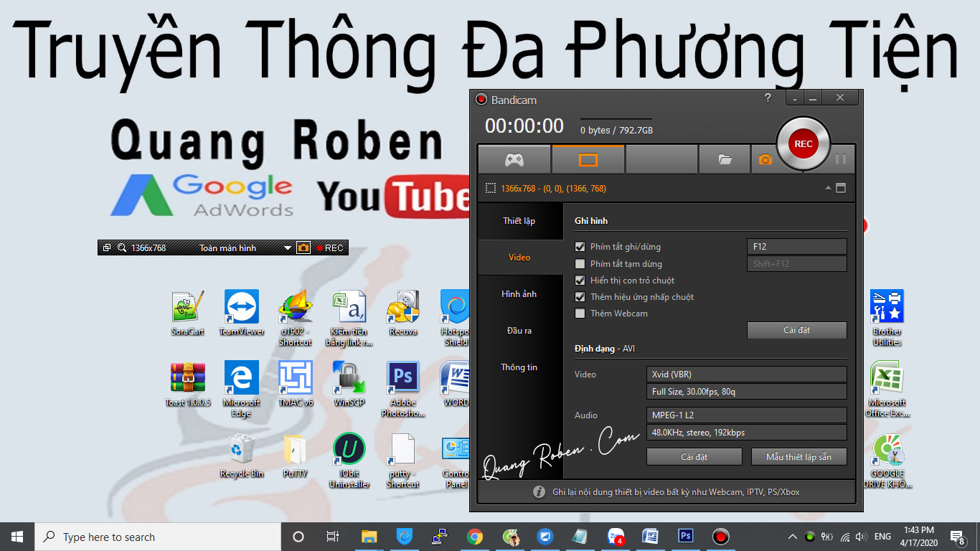Click the F12 hotkey input field
The width and height of the screenshot is (980, 551).
click(x=796, y=247)
